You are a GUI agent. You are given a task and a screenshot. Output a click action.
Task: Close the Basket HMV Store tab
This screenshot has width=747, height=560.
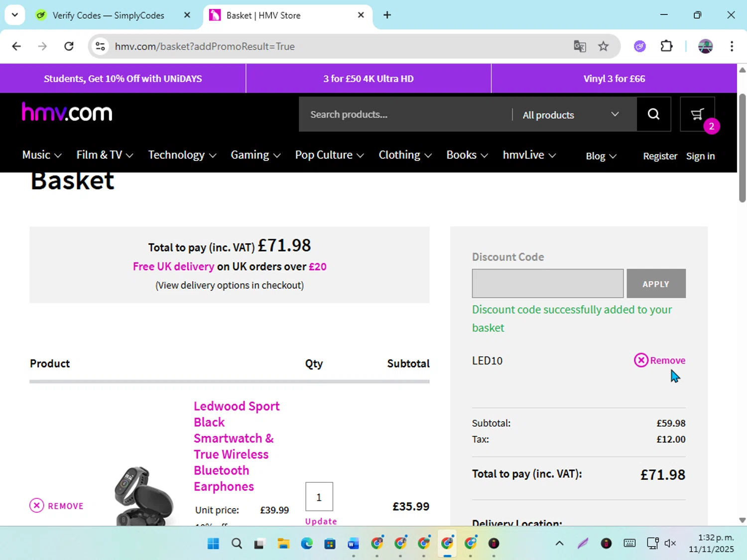[x=361, y=15]
